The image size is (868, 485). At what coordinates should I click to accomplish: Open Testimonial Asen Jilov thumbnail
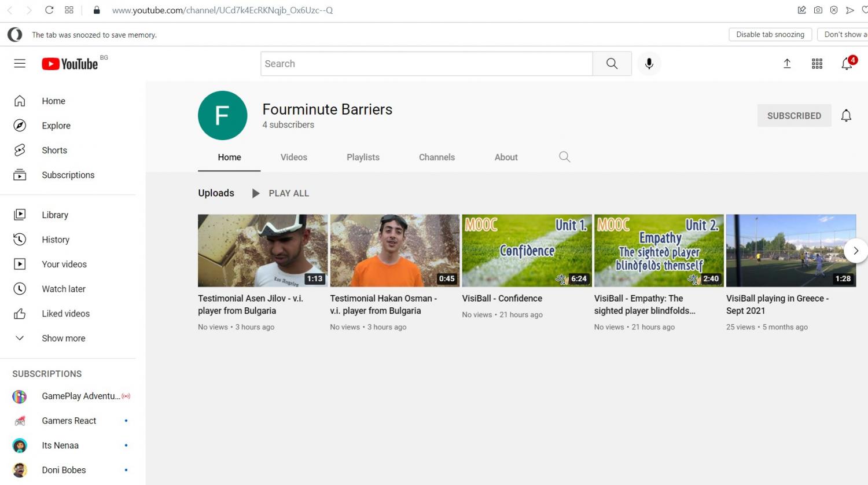(x=263, y=251)
